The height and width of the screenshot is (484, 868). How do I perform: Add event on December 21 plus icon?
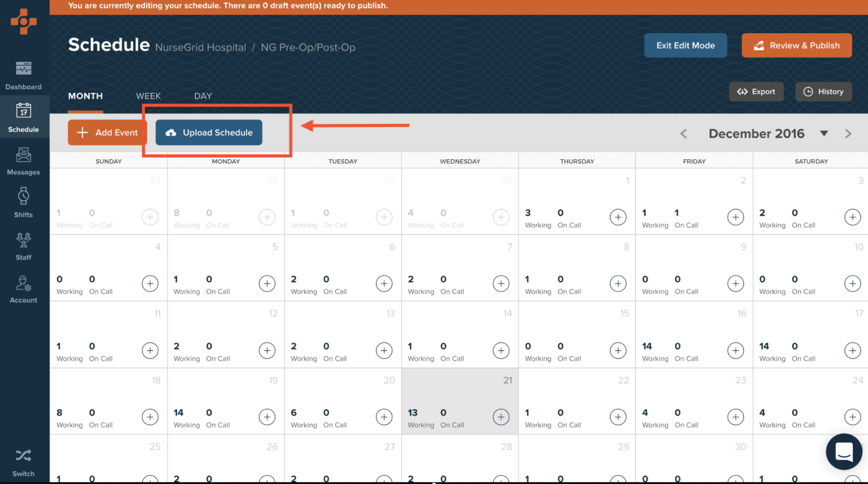tap(501, 417)
